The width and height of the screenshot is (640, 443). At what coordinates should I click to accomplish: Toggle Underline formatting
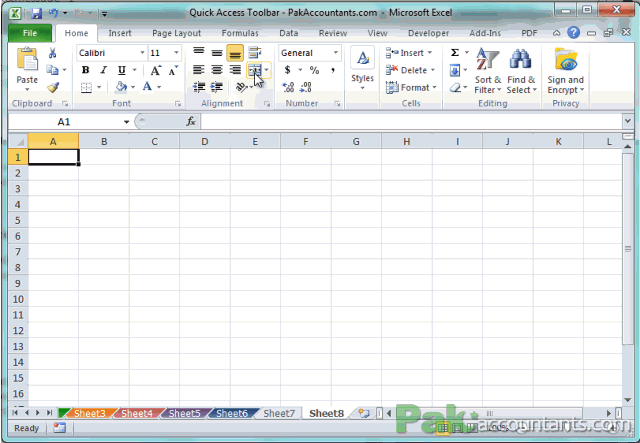122,70
